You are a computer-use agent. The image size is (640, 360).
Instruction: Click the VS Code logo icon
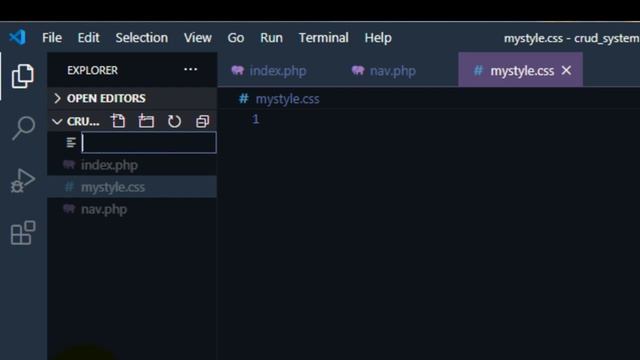[18, 38]
